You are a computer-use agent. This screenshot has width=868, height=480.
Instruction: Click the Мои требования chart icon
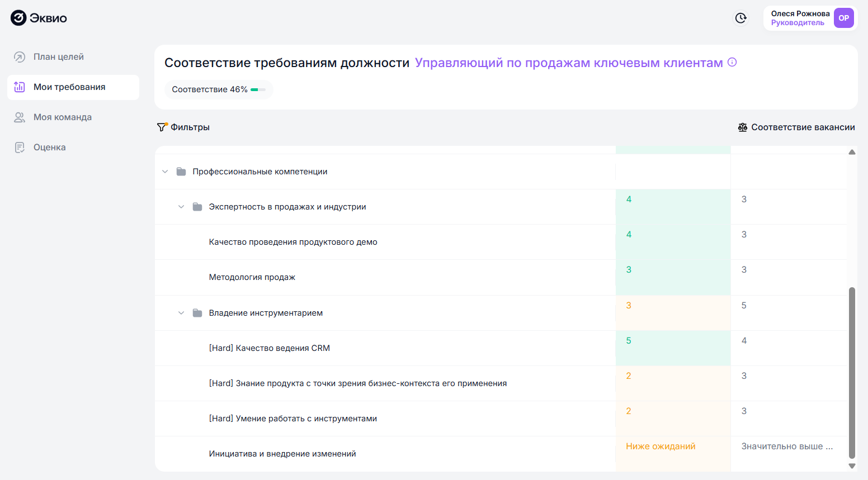coord(20,87)
